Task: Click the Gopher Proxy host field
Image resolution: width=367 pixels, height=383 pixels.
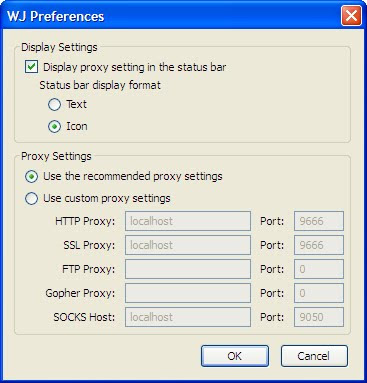Action: pyautogui.click(x=188, y=293)
